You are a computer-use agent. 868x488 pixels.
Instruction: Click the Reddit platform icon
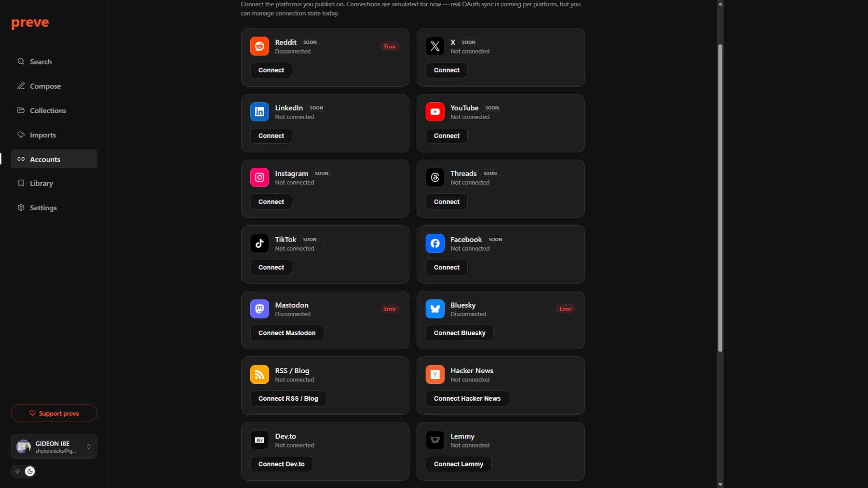[259, 46]
